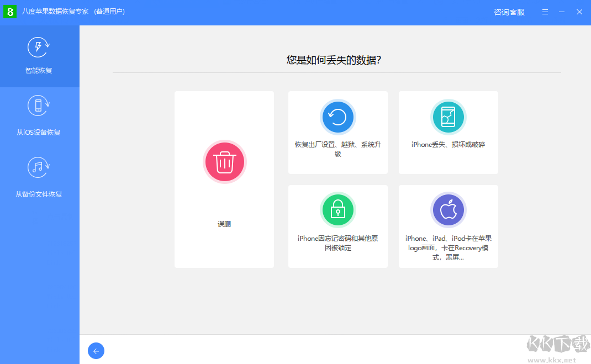The image size is (591, 364).
Task: Open 从备份文件恢复 via music-note phone icon
Action: click(38, 167)
